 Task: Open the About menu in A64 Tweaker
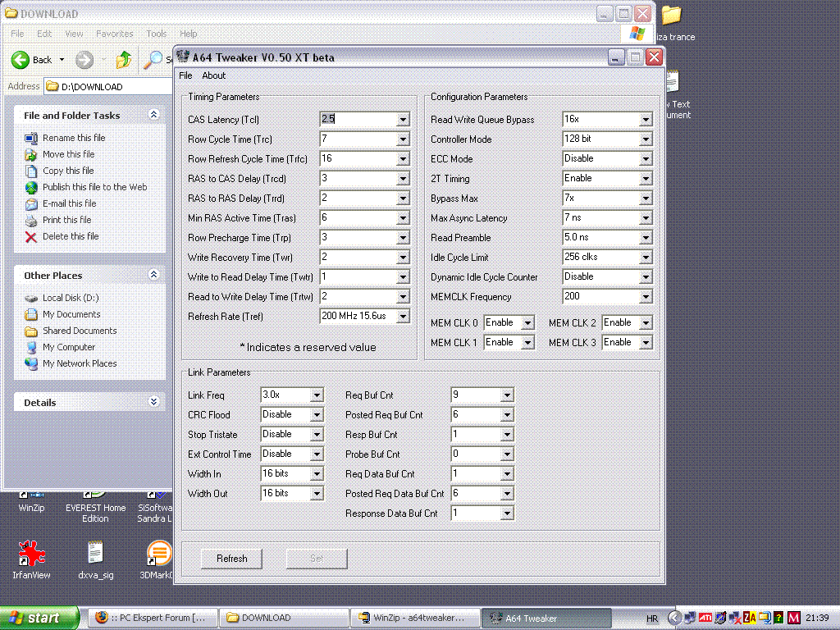tap(213, 75)
